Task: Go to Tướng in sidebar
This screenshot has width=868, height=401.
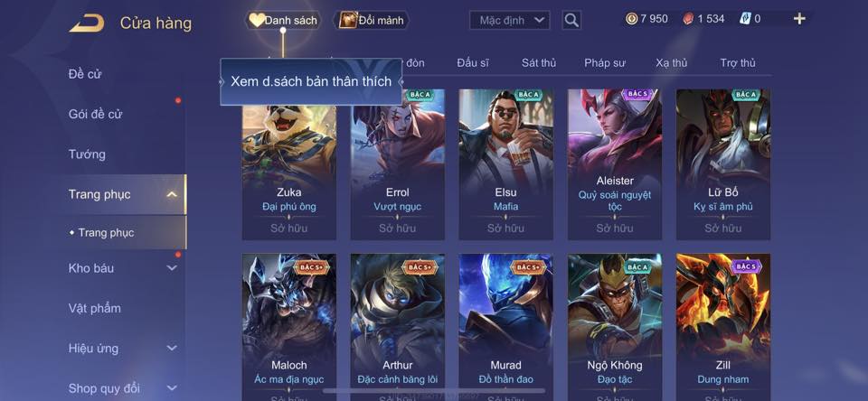Action: tap(87, 154)
